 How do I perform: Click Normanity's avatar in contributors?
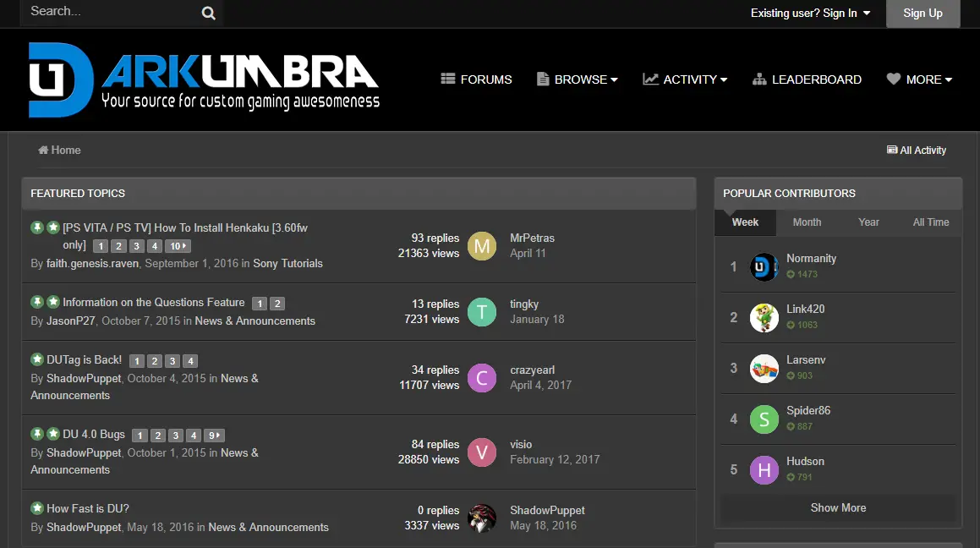coord(764,266)
